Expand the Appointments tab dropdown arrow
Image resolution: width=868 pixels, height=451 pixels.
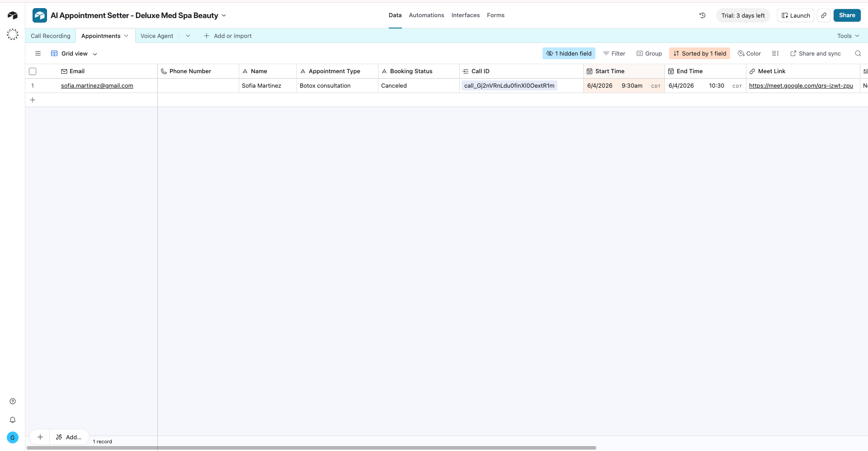(x=126, y=36)
